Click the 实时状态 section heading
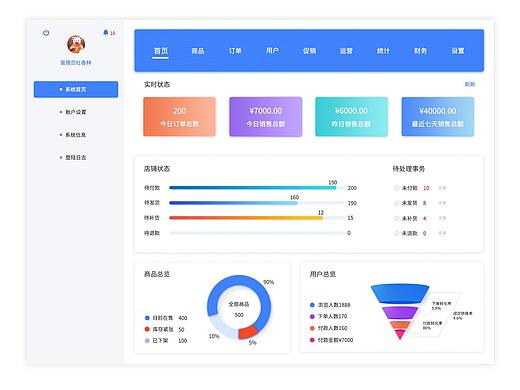The height and width of the screenshot is (390, 520). coord(157,84)
